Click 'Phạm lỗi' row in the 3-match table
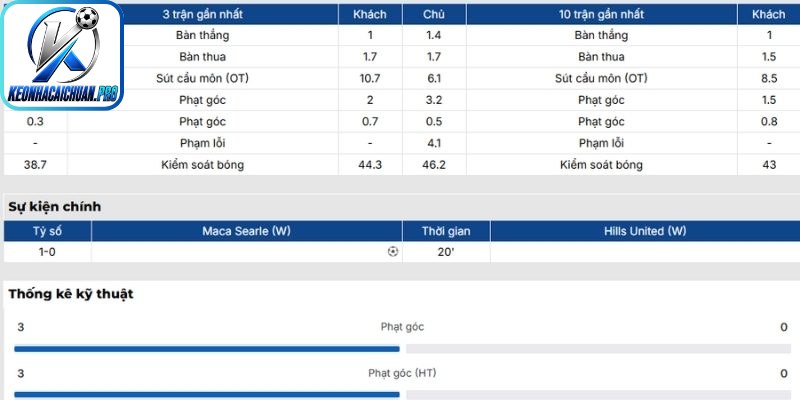Screen dimensions: 800x400 (x=203, y=143)
